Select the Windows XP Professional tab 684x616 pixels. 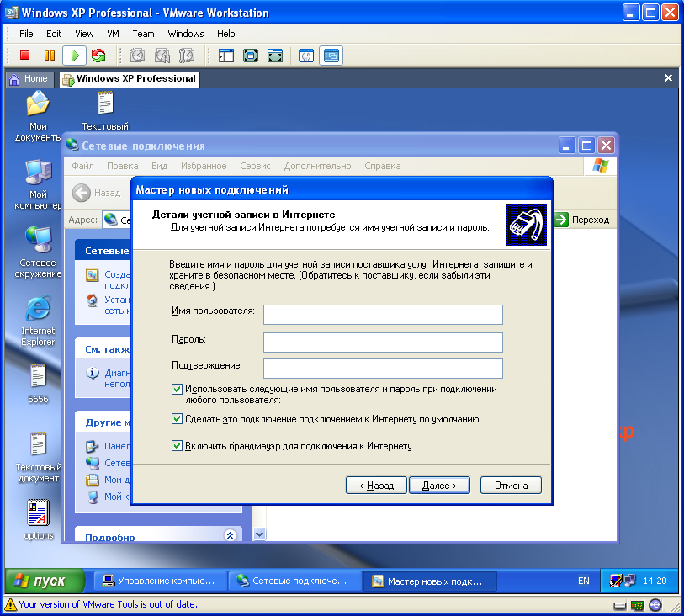(130, 79)
